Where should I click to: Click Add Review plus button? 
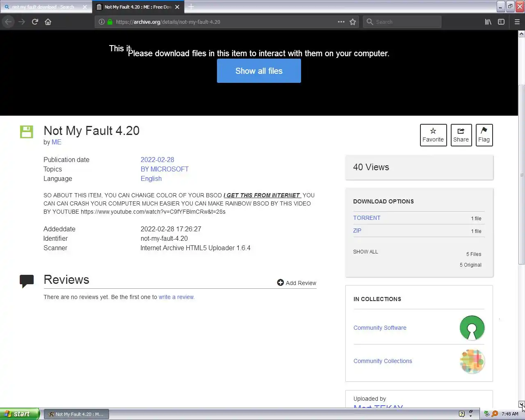point(297,283)
